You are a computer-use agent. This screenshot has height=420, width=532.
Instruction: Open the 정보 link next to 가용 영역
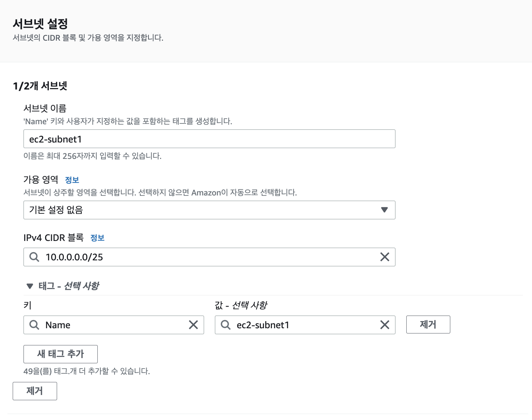pyautogui.click(x=72, y=180)
